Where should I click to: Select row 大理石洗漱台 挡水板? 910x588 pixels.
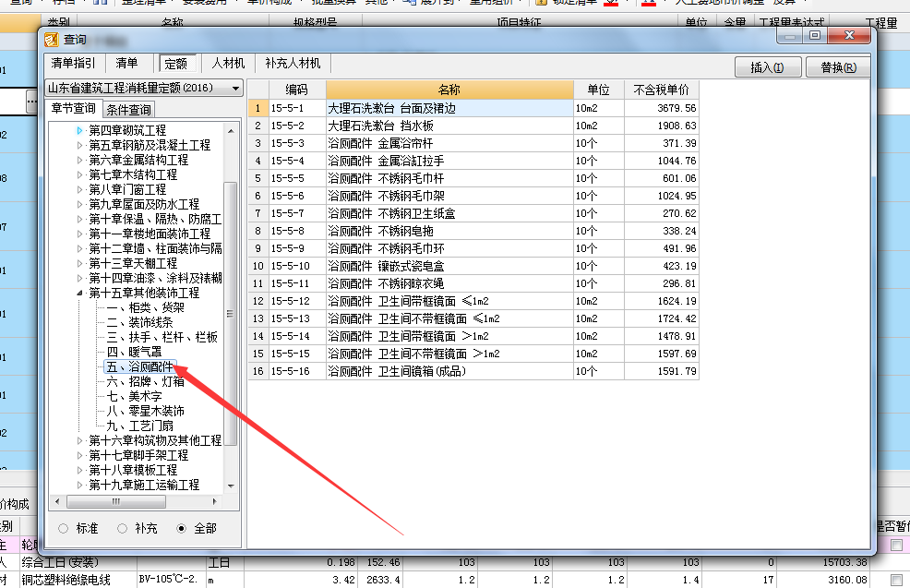(473, 126)
